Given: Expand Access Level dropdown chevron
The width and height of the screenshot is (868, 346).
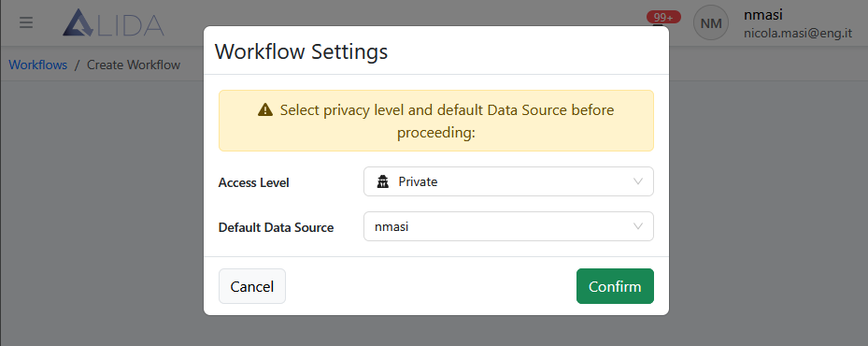Looking at the screenshot, I should point(638,181).
